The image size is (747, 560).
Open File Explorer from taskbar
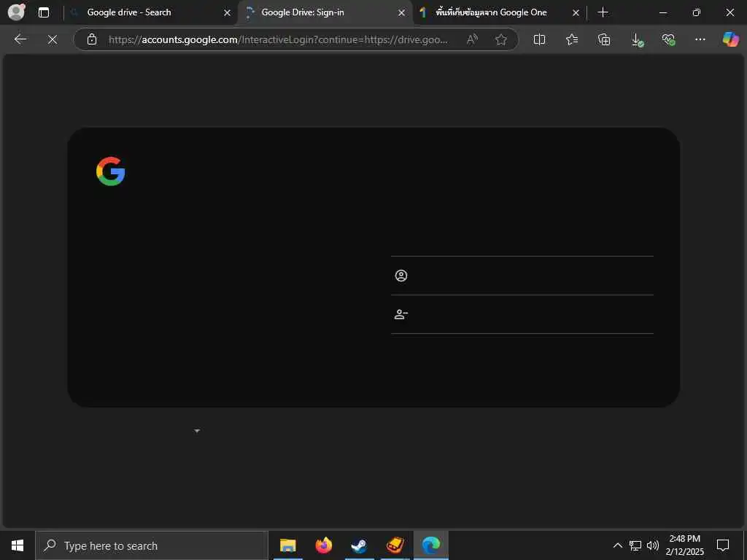(287, 545)
